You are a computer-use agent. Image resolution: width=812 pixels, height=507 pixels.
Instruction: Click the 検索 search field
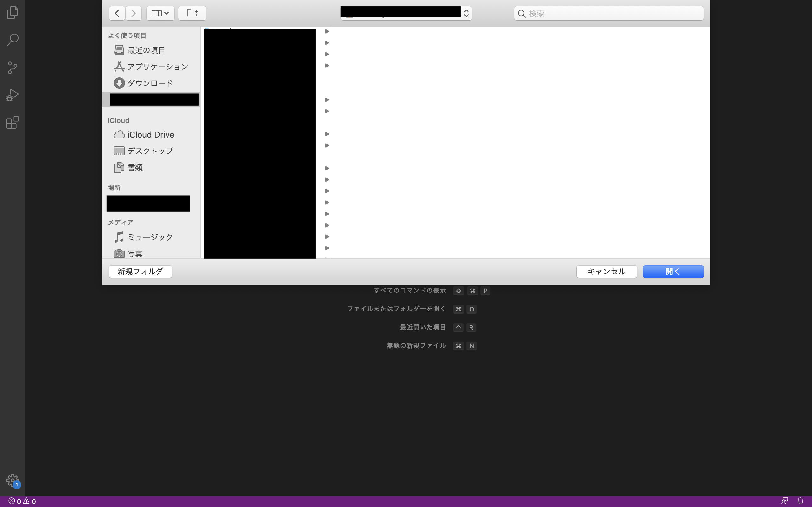tap(609, 13)
